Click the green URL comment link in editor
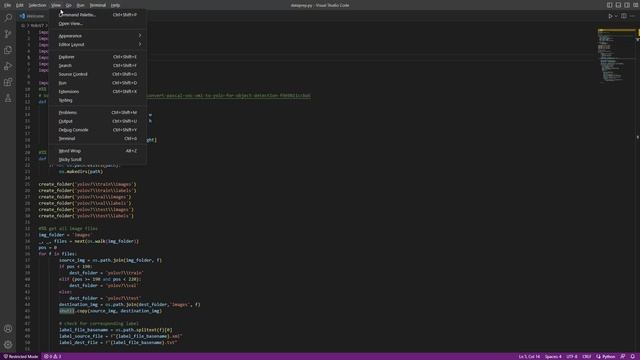Image resolution: width=640 pixels, height=360 pixels. pos(229,96)
